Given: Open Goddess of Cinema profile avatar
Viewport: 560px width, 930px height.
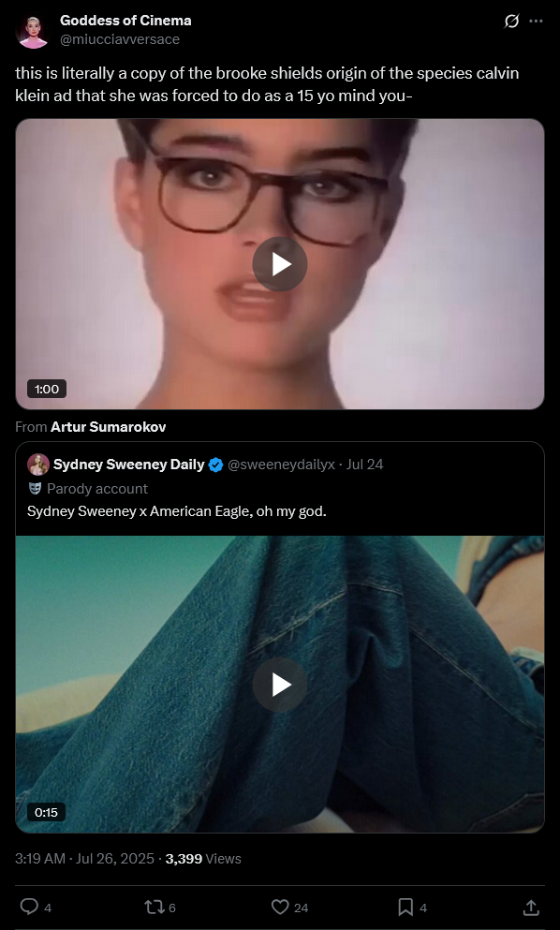Looking at the screenshot, I should tap(33, 32).
